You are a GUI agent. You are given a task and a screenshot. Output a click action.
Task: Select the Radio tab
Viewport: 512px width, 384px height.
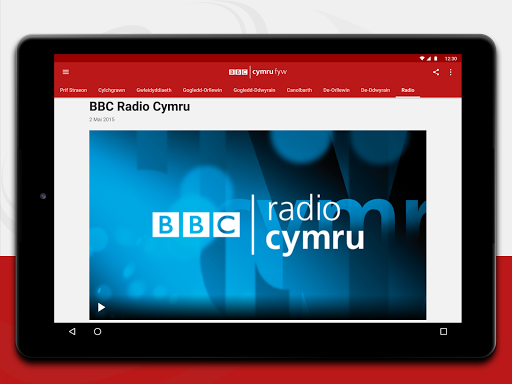408,90
